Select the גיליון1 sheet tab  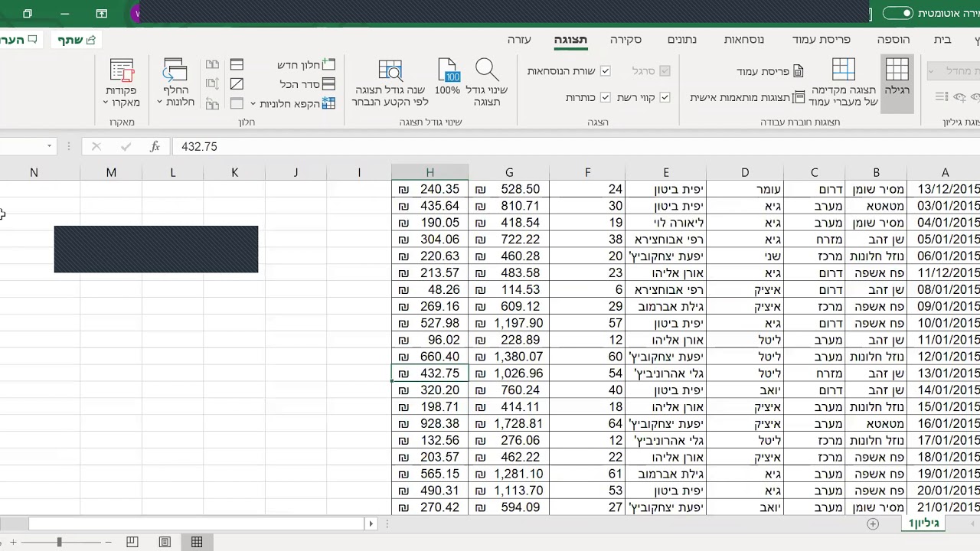pyautogui.click(x=925, y=523)
